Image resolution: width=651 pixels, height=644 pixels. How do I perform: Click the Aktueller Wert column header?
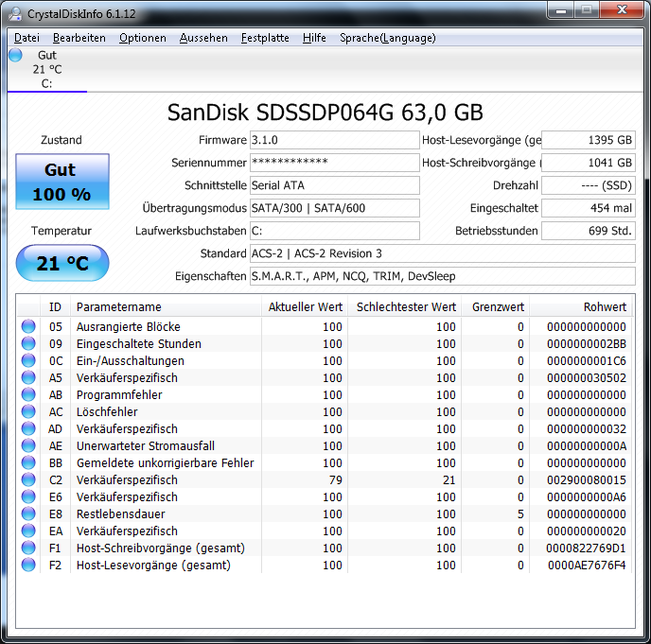(305, 307)
